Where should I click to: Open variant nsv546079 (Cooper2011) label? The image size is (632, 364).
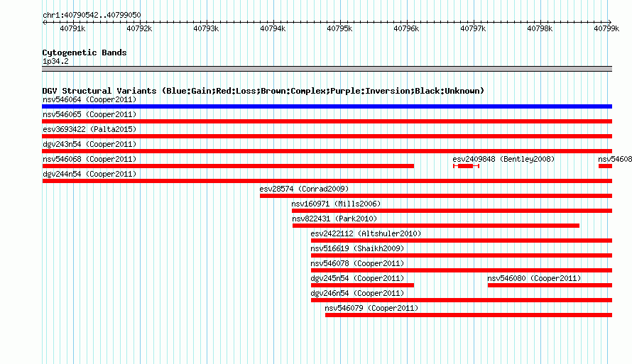pyautogui.click(x=371, y=308)
